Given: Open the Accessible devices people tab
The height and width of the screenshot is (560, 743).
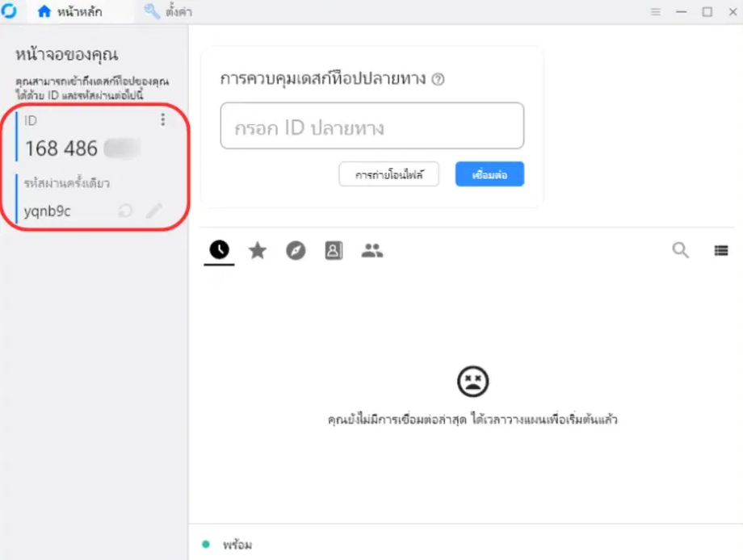Looking at the screenshot, I should tap(372, 250).
